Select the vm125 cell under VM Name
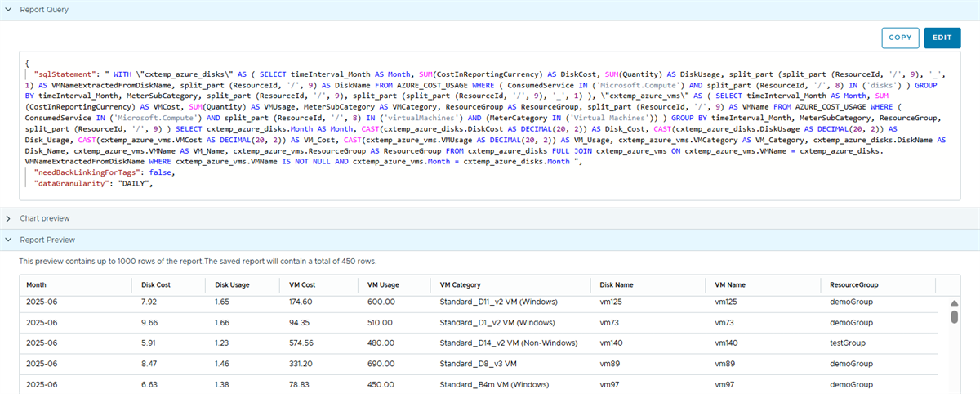The height and width of the screenshot is (394, 980). pos(726,302)
